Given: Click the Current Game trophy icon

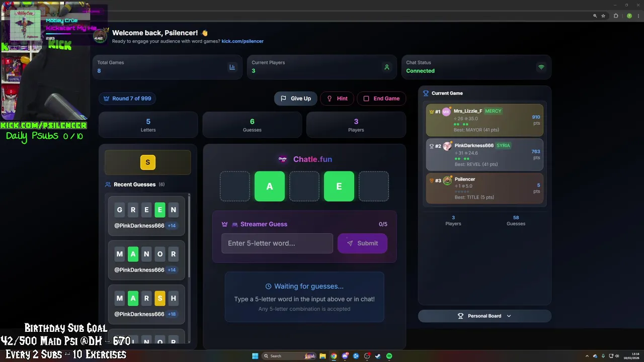Looking at the screenshot, I should click(x=426, y=93).
